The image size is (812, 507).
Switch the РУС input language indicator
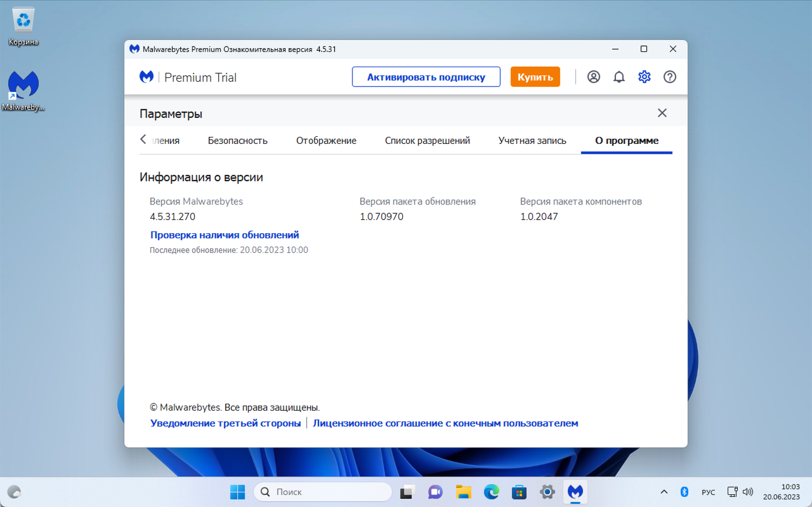pos(708,492)
